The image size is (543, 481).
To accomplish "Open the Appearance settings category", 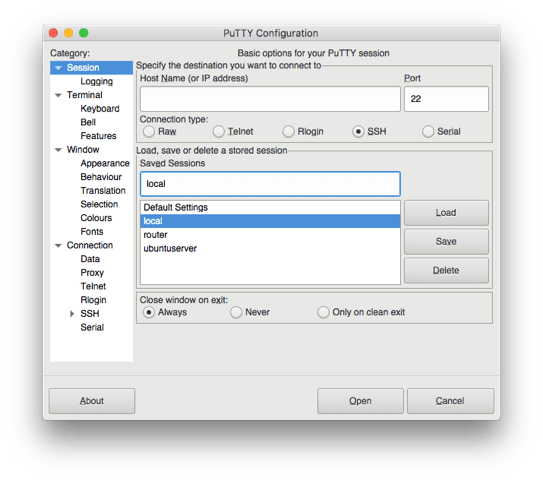I will [x=105, y=163].
